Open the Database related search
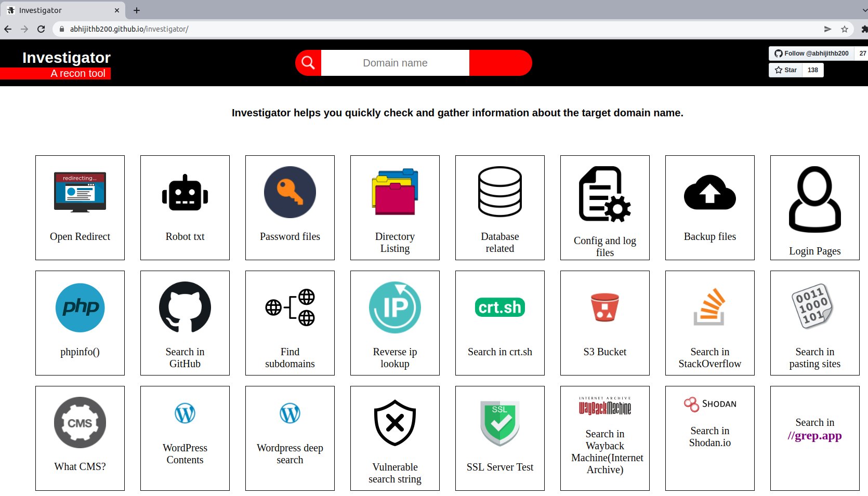Viewport: 868px width, 496px height. [x=499, y=208]
